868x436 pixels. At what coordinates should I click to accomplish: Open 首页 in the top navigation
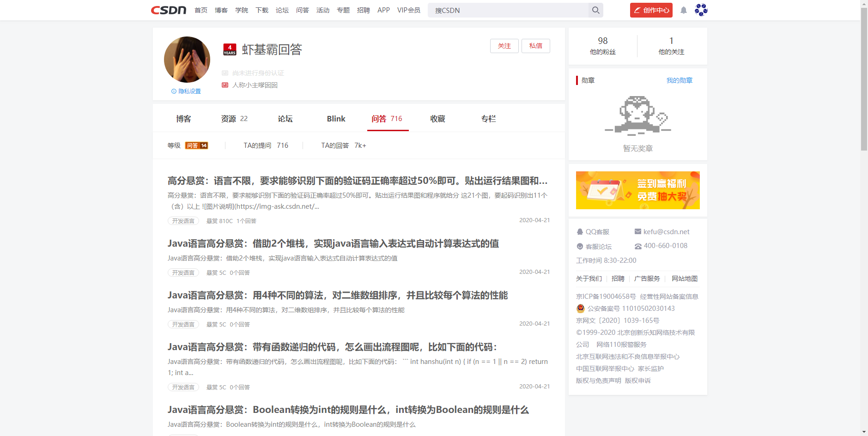click(201, 10)
